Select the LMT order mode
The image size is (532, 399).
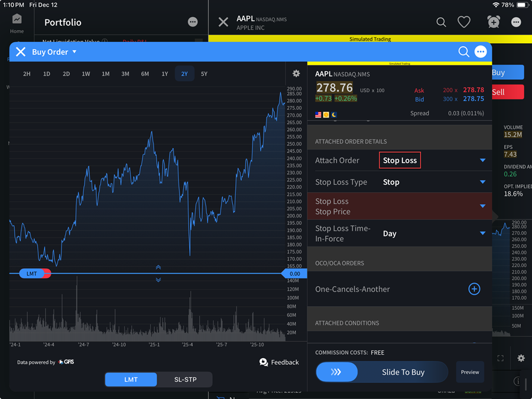pyautogui.click(x=131, y=379)
